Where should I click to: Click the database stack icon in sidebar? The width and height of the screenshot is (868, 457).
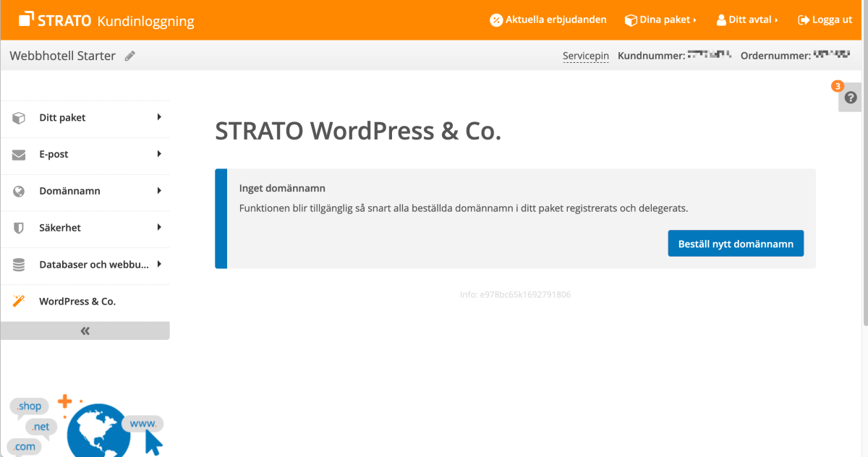[19, 265]
